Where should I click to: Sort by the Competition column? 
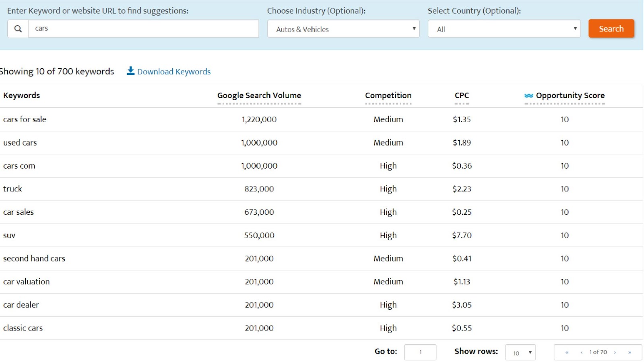click(x=388, y=96)
